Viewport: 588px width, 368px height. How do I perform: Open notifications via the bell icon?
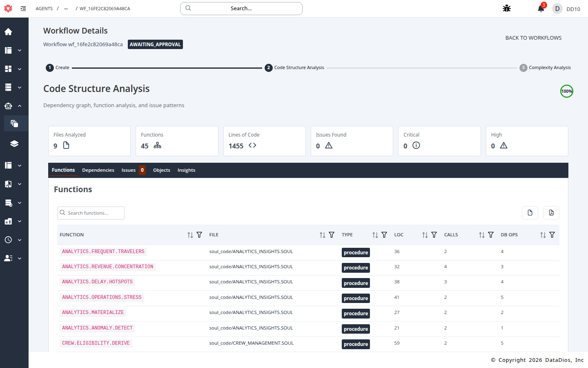click(x=541, y=8)
